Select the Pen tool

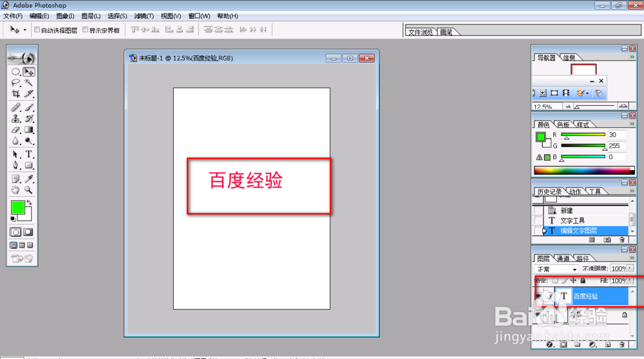pyautogui.click(x=15, y=165)
